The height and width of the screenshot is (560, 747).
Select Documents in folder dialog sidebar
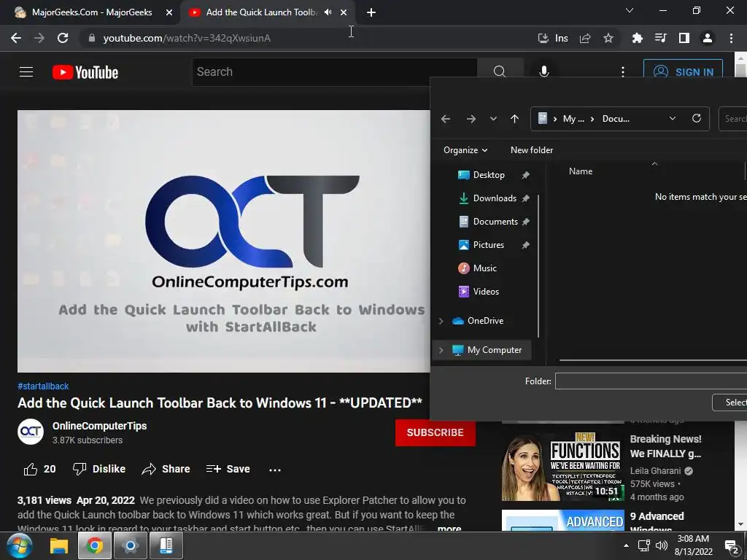tap(495, 222)
